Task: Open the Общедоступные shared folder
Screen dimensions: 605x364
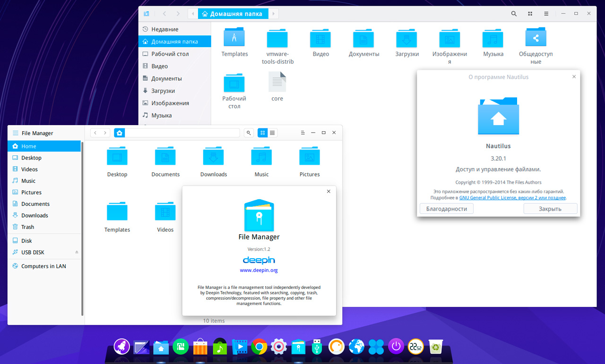Action: (x=536, y=37)
